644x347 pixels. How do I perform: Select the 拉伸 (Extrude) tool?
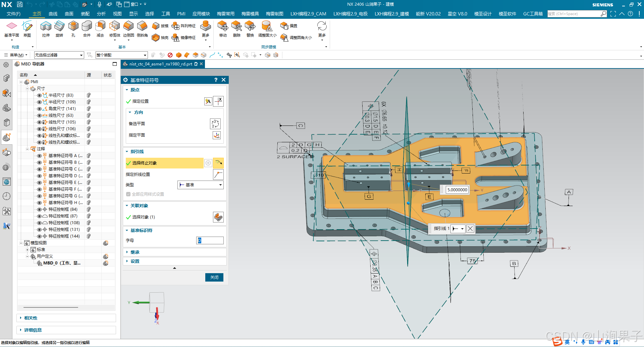(x=46, y=29)
